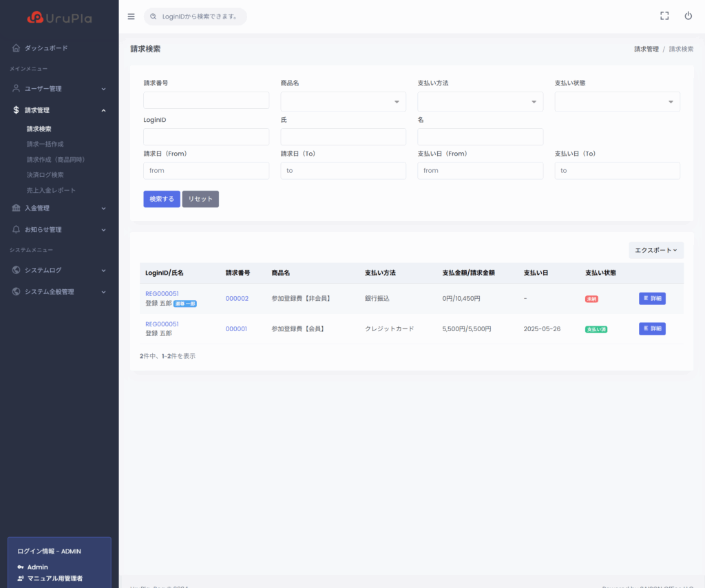Open the 支払い方法 dropdown
Image resolution: width=705 pixels, height=588 pixels.
point(480,102)
